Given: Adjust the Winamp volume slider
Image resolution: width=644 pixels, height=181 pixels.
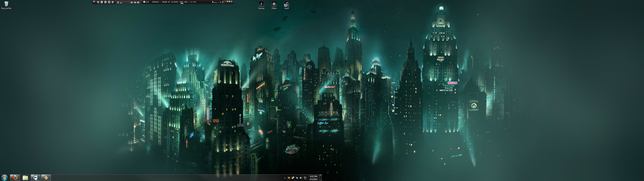Looking at the screenshot, I should pos(124,3).
